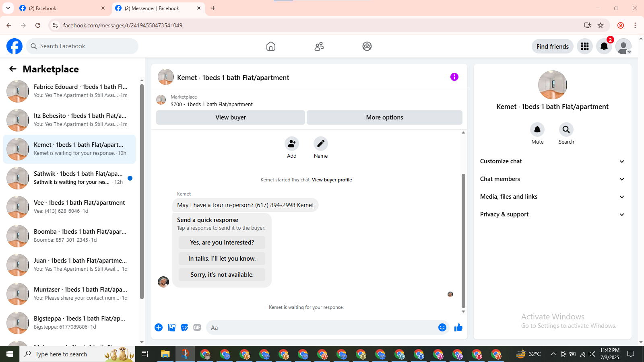Install app icon in address bar
The height and width of the screenshot is (362, 644).
pos(588,25)
